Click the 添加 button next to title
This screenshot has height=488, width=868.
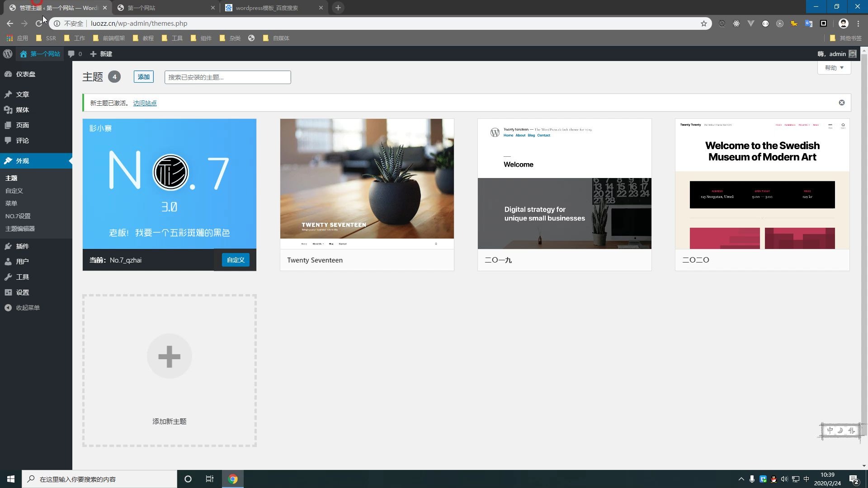coord(144,77)
